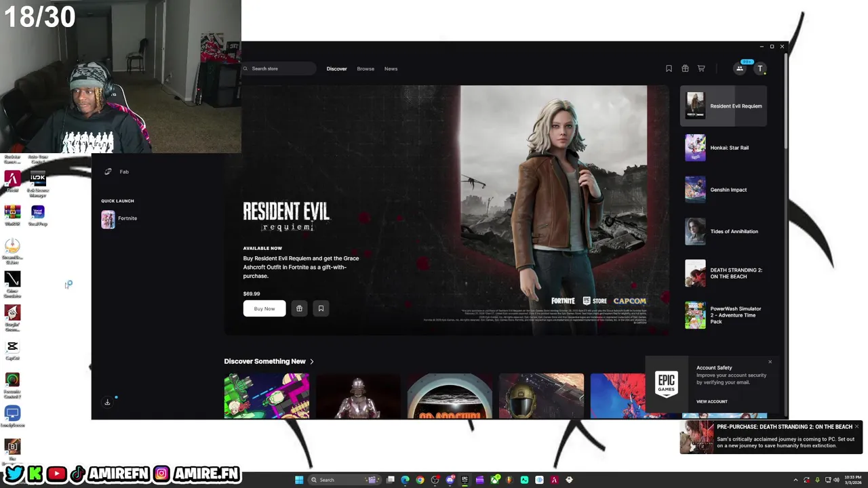This screenshot has height=488, width=868.
Task: Open Microsoft Edge from the taskbar
Action: [x=405, y=480]
